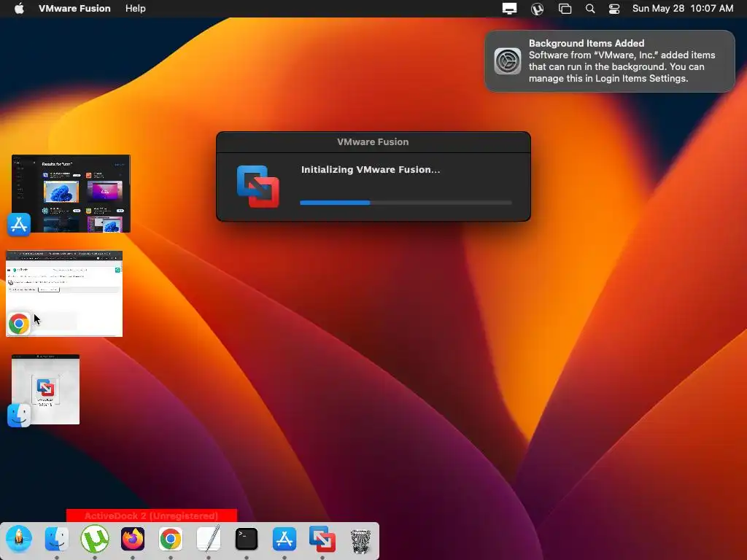
Task: Launch Firefox from the dock
Action: coord(133,539)
